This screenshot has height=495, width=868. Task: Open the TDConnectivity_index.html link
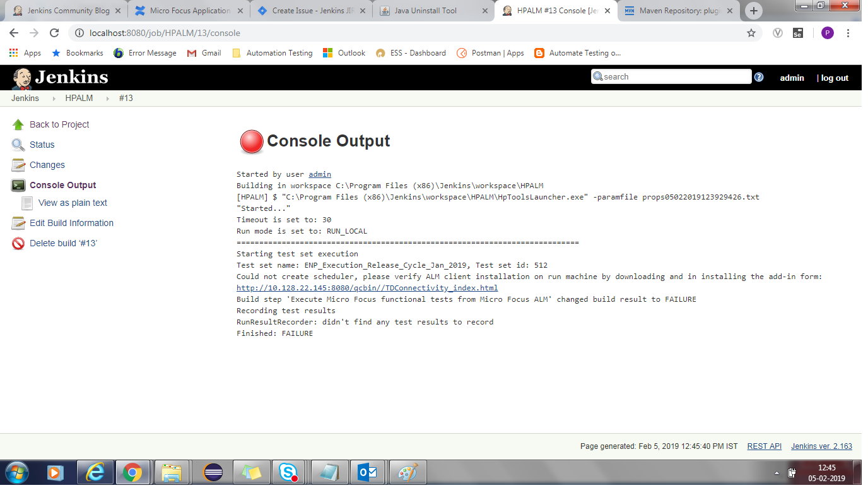point(367,288)
